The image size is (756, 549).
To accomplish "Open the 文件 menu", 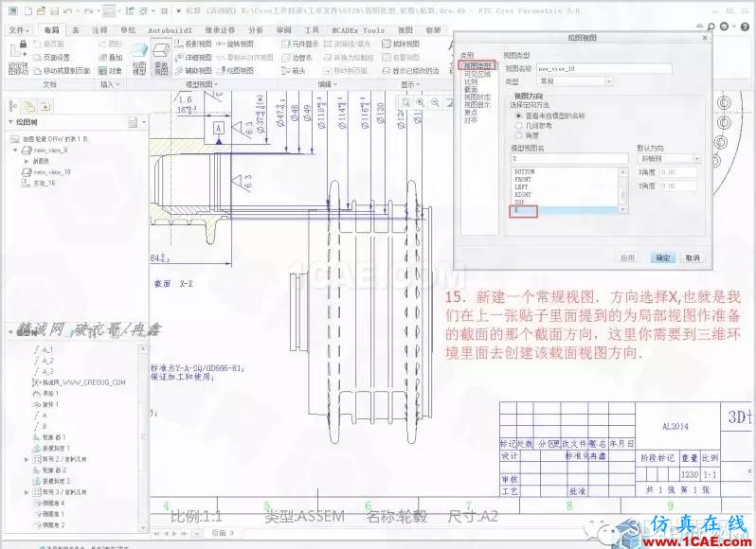I will click(19, 30).
